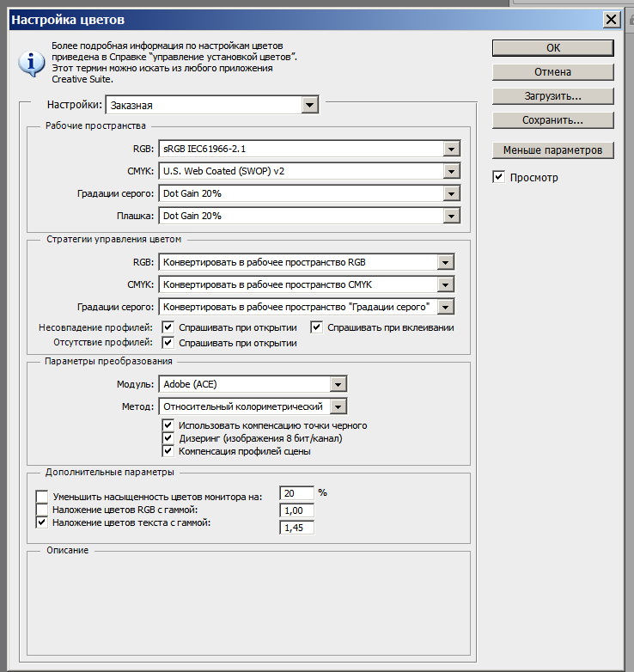This screenshot has width=634, height=672.
Task: Toggle Спрашивать при вклеивании checkbox
Action: click(x=316, y=327)
